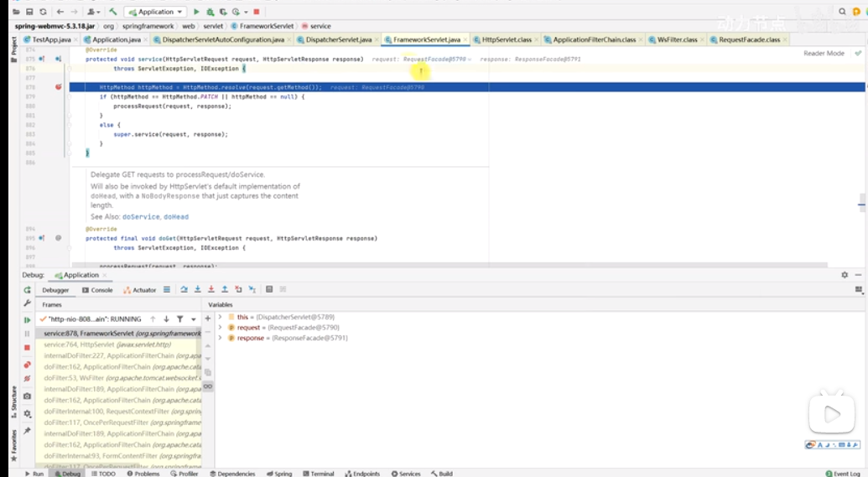Click Step Out icon in debugger toolbar
The height and width of the screenshot is (477, 868).
(225, 289)
